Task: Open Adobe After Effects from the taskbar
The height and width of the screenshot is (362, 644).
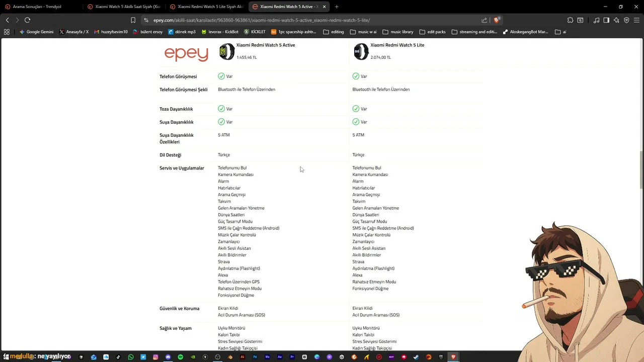Action: [280, 357]
